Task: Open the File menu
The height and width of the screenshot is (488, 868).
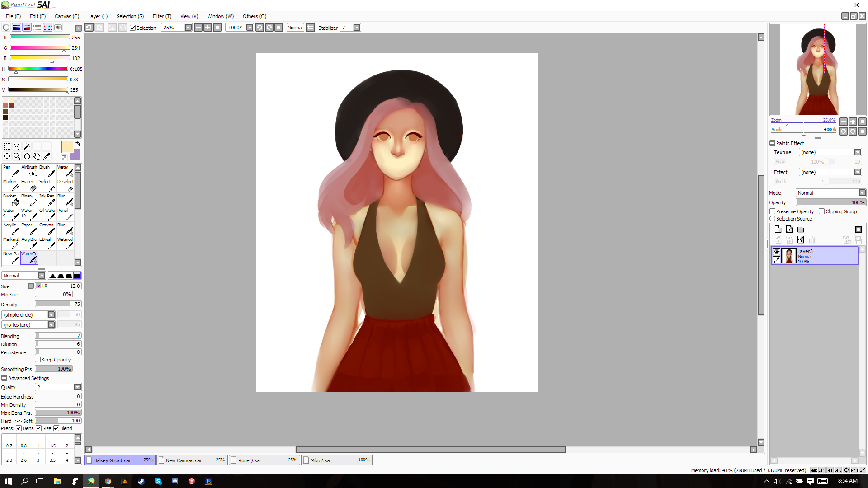Action: [x=13, y=16]
